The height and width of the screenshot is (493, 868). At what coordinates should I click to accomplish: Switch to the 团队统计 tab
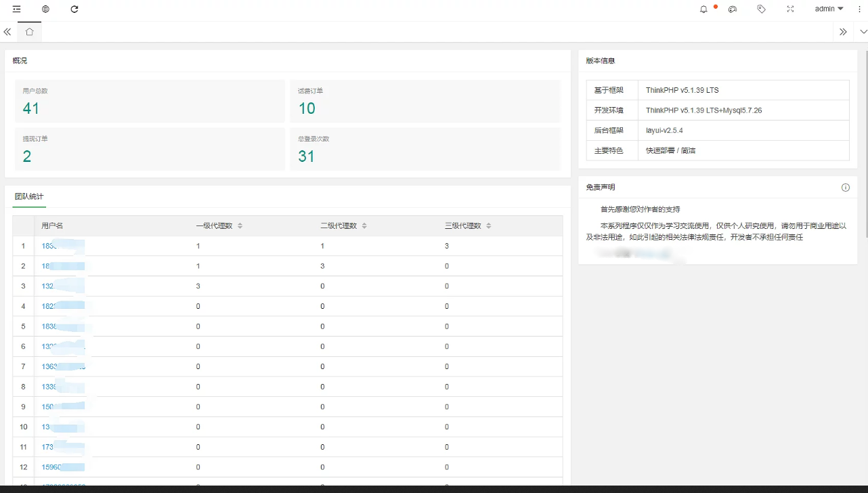click(29, 196)
